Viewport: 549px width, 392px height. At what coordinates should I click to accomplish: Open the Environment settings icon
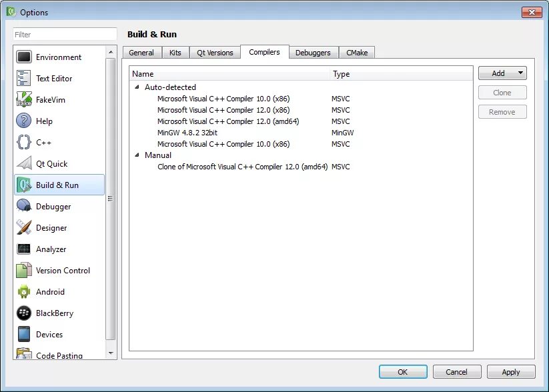pos(24,57)
